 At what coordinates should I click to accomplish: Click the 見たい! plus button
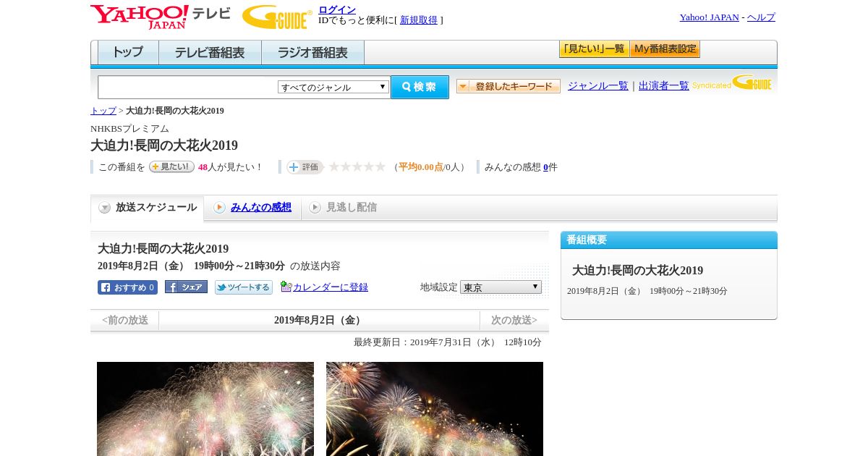[x=171, y=166]
